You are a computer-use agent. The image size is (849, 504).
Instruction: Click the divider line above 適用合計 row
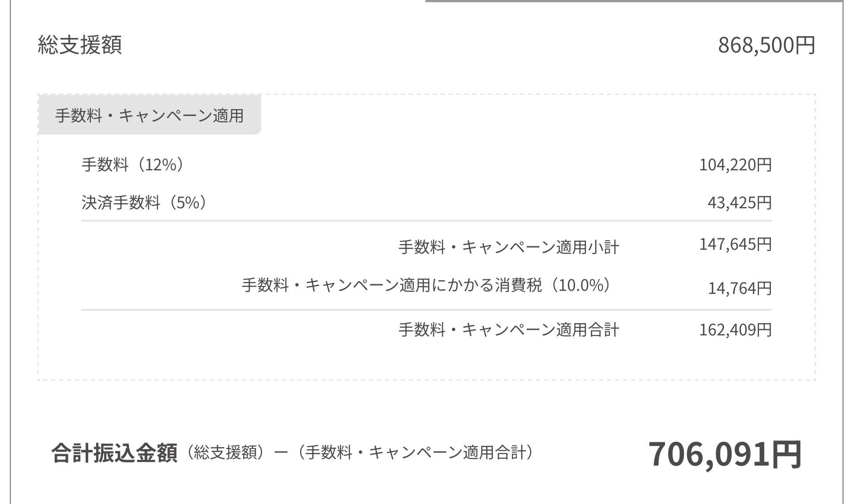426,310
